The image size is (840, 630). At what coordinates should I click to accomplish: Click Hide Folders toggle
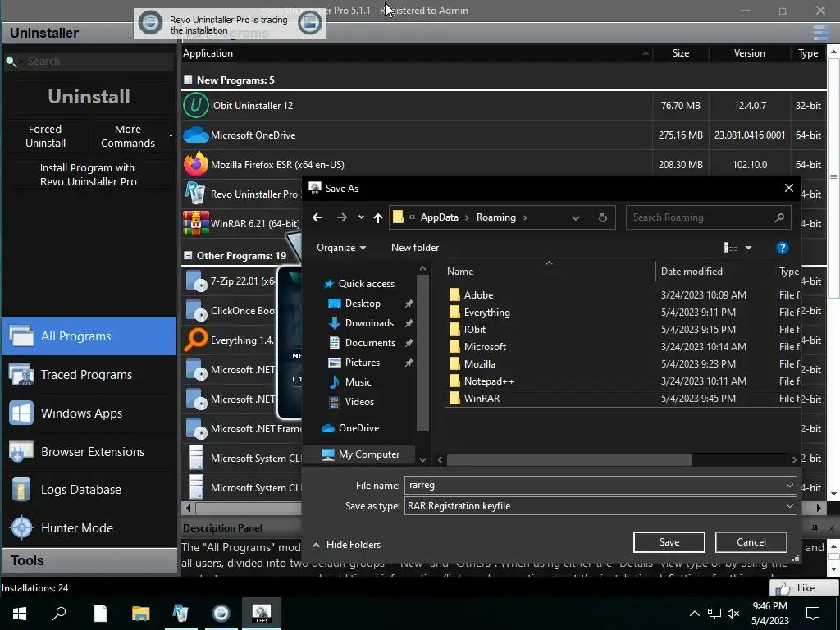click(347, 545)
